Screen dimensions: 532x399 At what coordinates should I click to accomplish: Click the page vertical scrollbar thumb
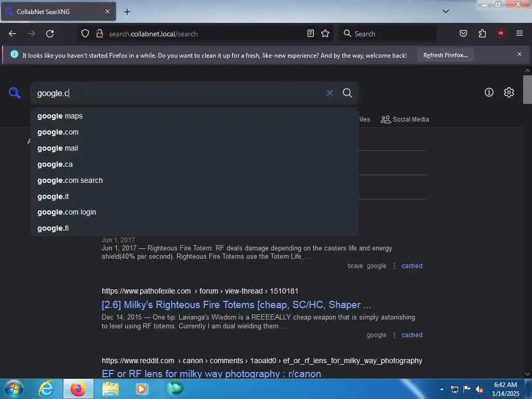click(x=527, y=89)
